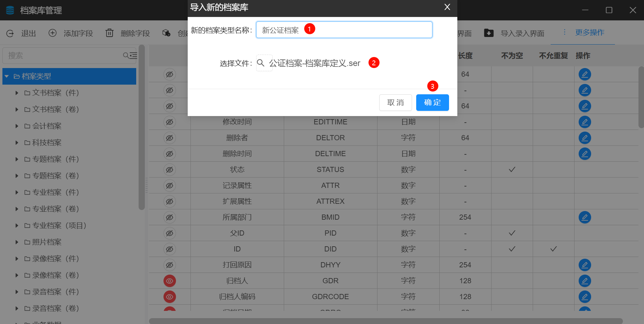Click the 退出 exit icon
The image size is (644, 324).
(10, 34)
